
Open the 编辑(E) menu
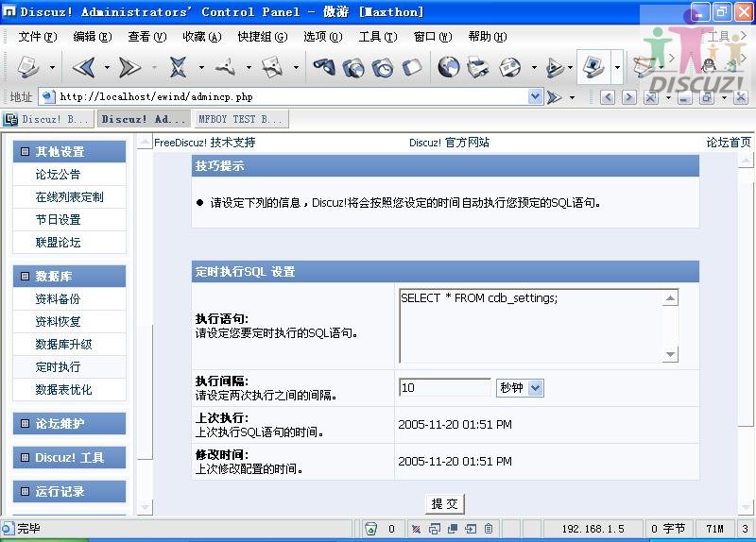[x=93, y=37]
